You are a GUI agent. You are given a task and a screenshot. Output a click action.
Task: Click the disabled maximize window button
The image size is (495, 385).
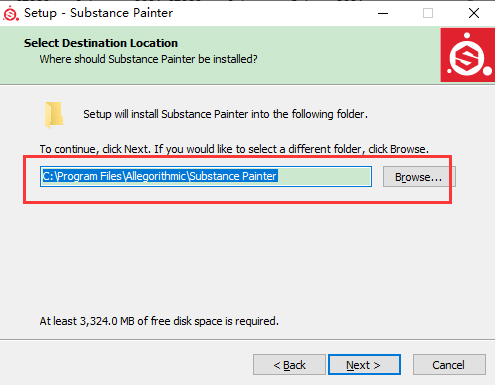coord(428,13)
